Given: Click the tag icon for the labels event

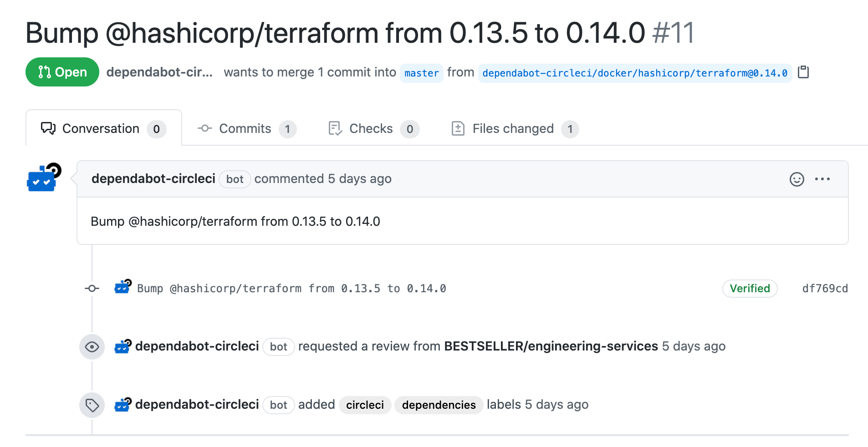Looking at the screenshot, I should pyautogui.click(x=92, y=405).
